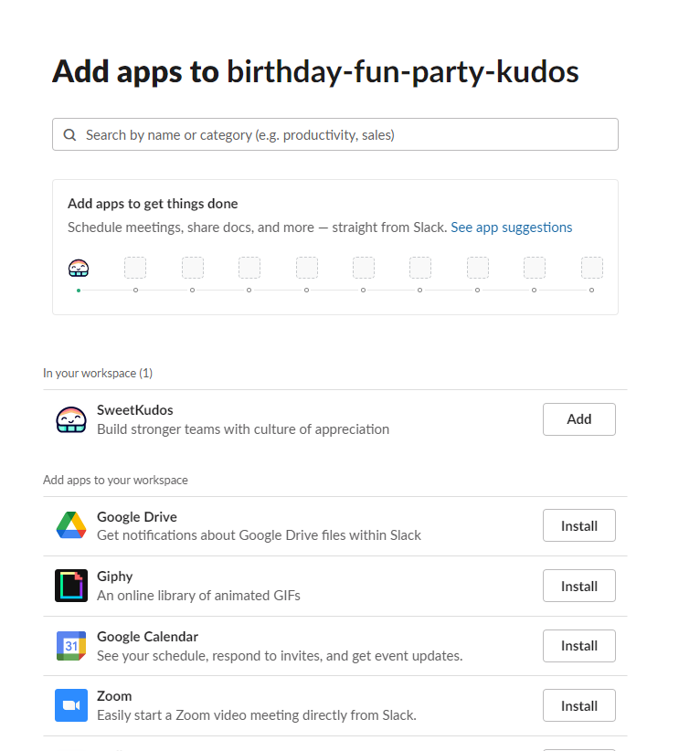Click the Google Drive app icon
The height and width of the screenshot is (751, 700).
[71, 525]
